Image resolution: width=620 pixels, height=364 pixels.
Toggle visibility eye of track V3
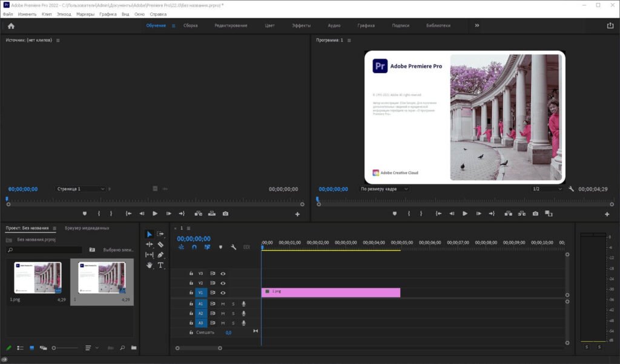pos(223,273)
